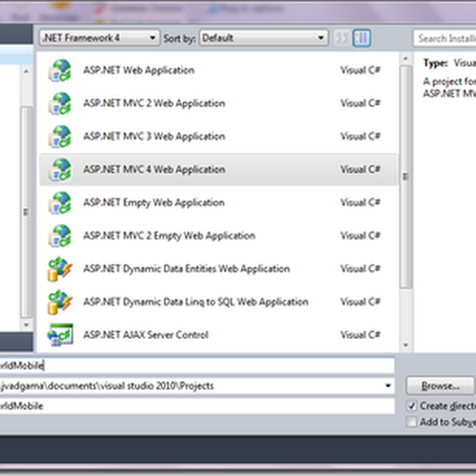Click the ASP.NET Empty Web Application icon
This screenshot has width=476, height=476.
tap(60, 203)
